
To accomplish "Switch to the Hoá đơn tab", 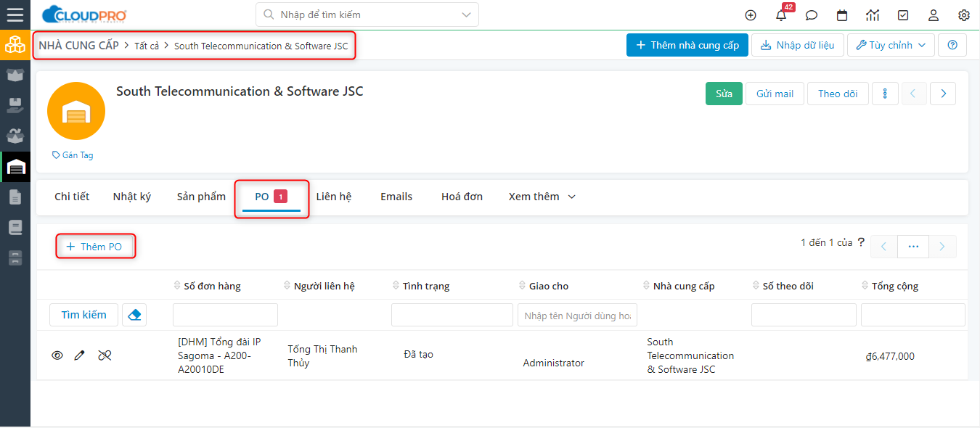I will (462, 197).
